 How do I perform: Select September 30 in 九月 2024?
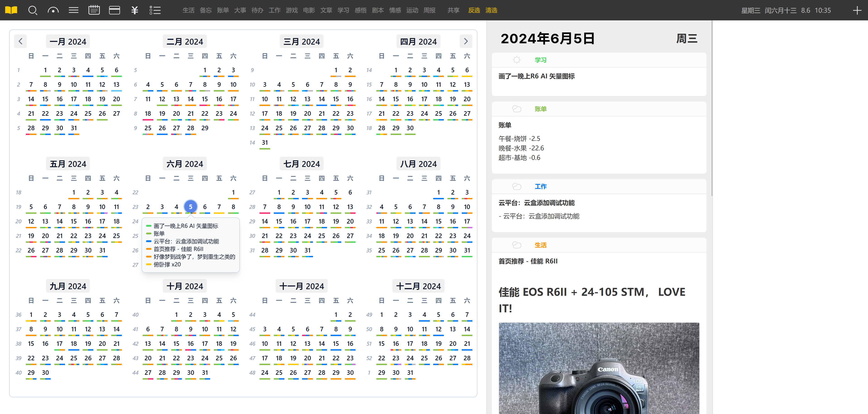coord(45,373)
